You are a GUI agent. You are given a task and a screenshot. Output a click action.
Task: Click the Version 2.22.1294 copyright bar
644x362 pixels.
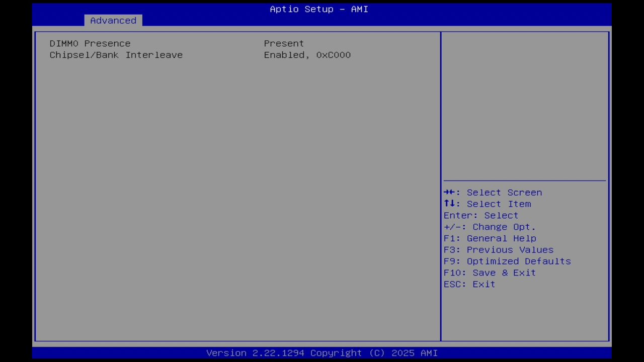[x=322, y=352]
